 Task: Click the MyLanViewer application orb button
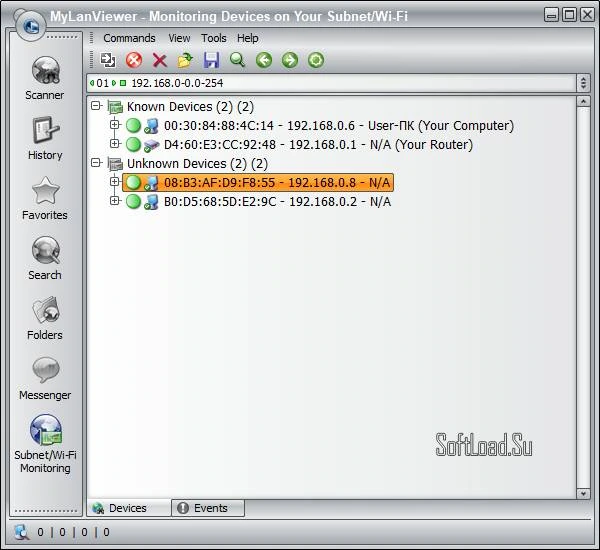31,26
